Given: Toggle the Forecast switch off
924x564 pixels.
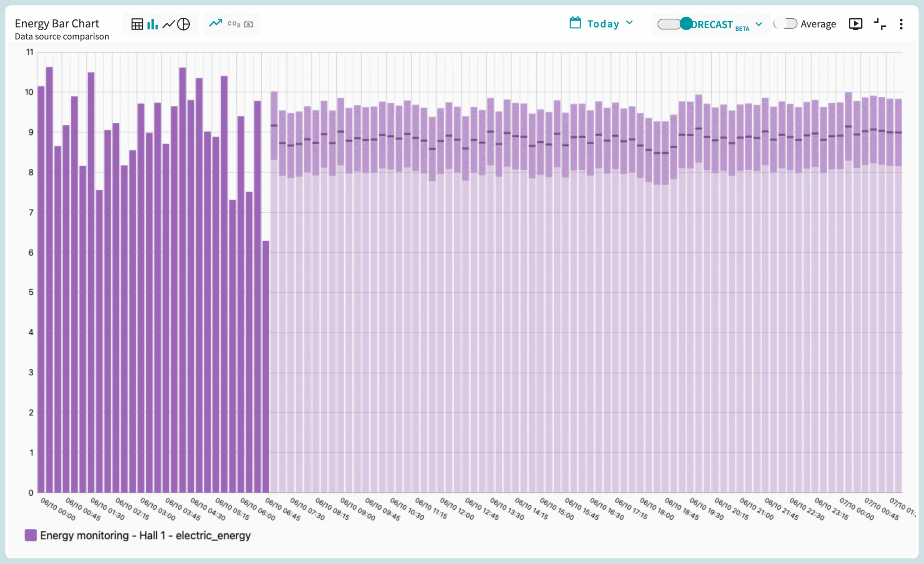Looking at the screenshot, I should pyautogui.click(x=676, y=24).
